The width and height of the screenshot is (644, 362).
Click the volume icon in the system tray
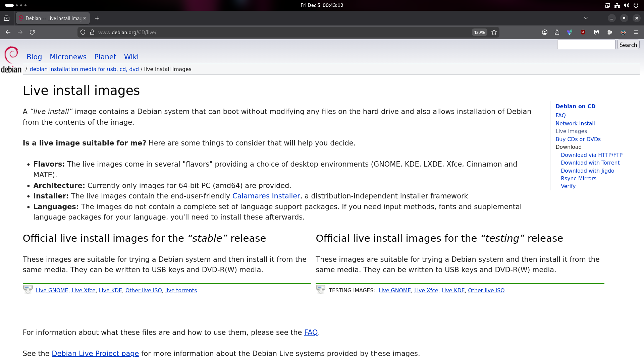(x=627, y=5)
